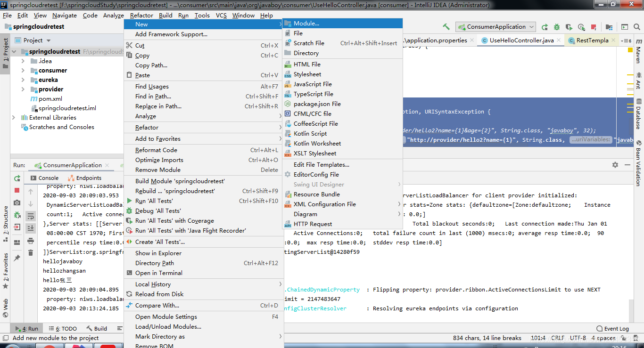Expand the consumer module node
Screen dimensions: 644x348
[x=23, y=70]
